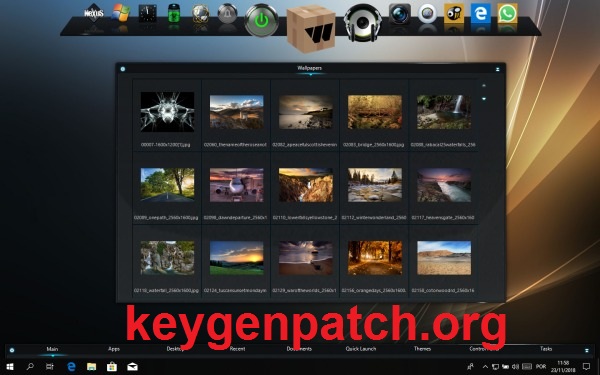600x375 pixels.
Task: Open the Apps tab on the shelf
Action: click(x=114, y=349)
